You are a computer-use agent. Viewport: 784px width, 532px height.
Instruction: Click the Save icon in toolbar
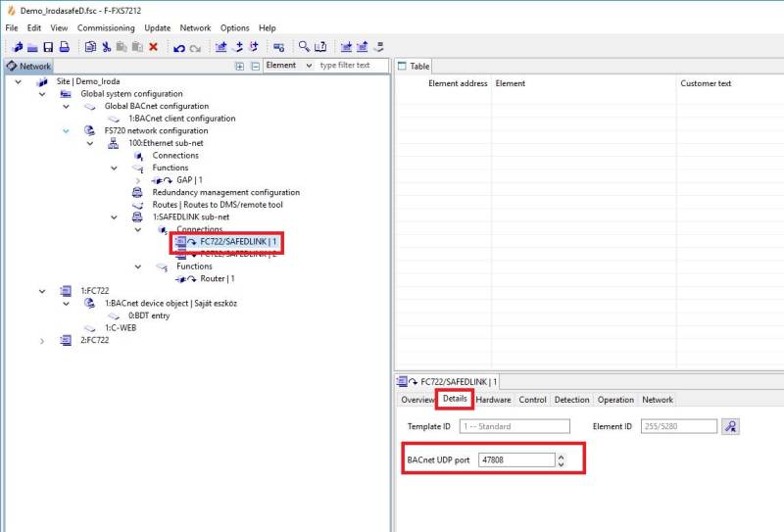pos(48,47)
